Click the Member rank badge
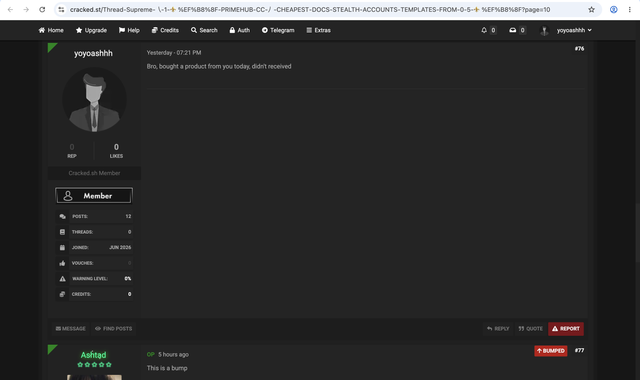Viewport: 640px width, 380px height. click(x=94, y=196)
